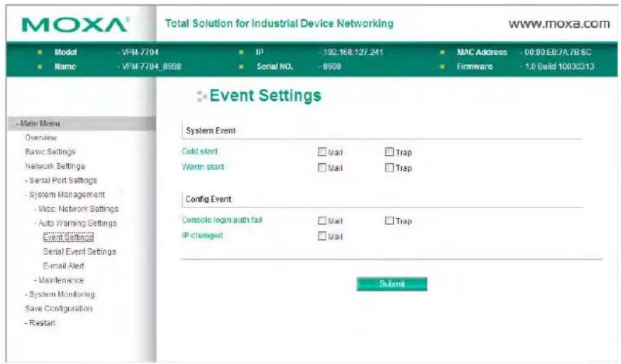
Task: Click the IP address 192.168.127.241 value
Action: click(352, 52)
